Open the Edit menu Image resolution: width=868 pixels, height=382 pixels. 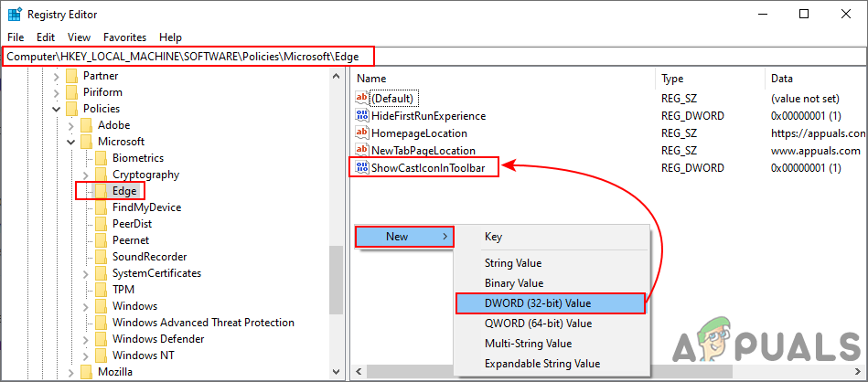click(46, 37)
